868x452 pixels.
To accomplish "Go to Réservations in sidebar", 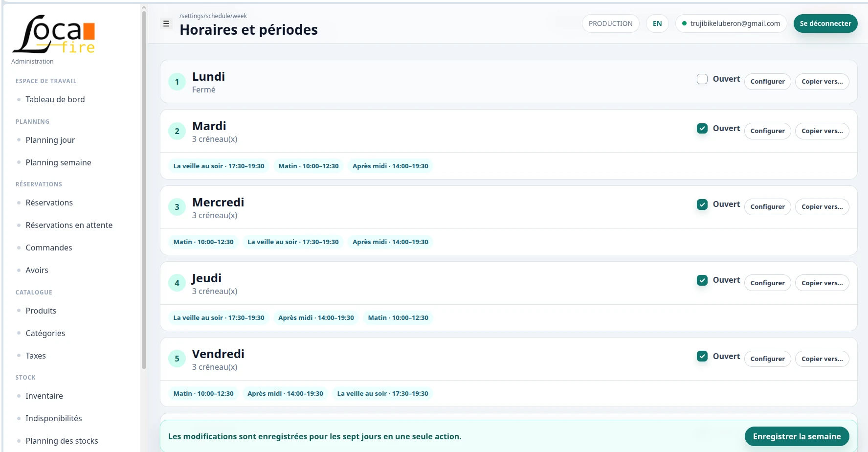I will pos(49,203).
